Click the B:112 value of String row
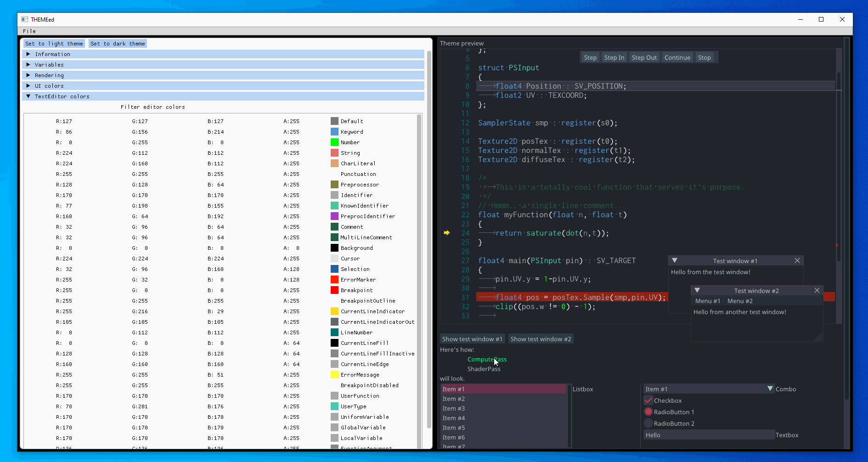The width and height of the screenshot is (868, 462). coord(215,153)
